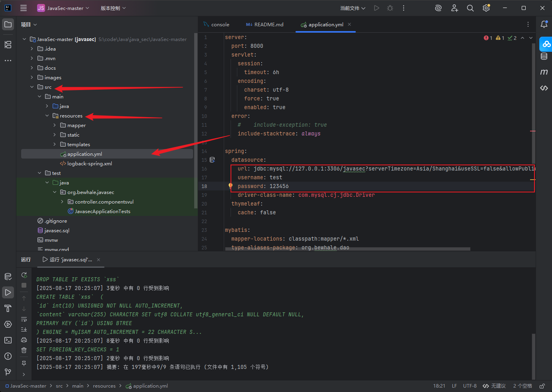Viewport: 552px width, 392px height.
Task: Open javasec.sql file in project tree
Action: pyautogui.click(x=57, y=230)
